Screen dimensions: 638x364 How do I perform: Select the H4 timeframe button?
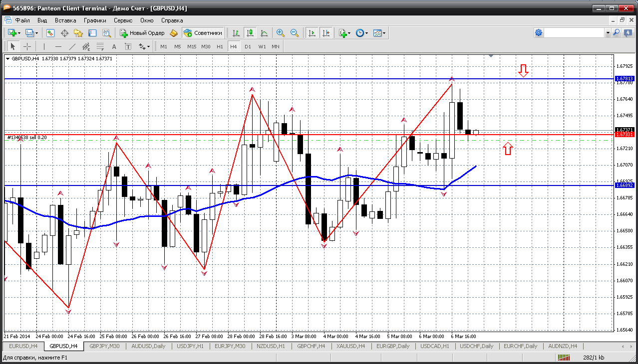(x=234, y=46)
